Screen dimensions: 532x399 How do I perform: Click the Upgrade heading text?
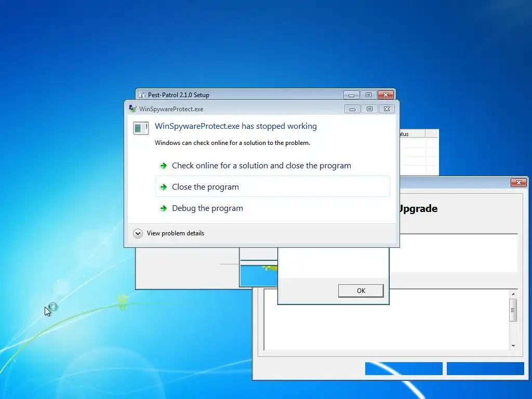[419, 208]
